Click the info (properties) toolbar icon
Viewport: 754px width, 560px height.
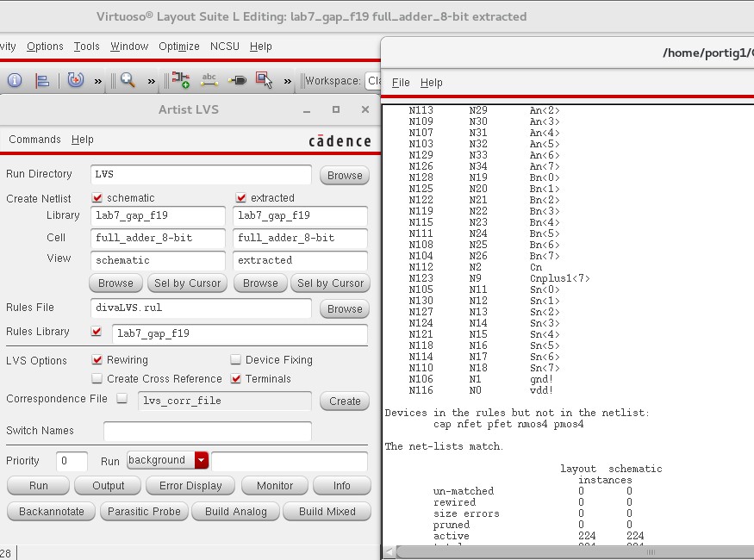click(15, 80)
